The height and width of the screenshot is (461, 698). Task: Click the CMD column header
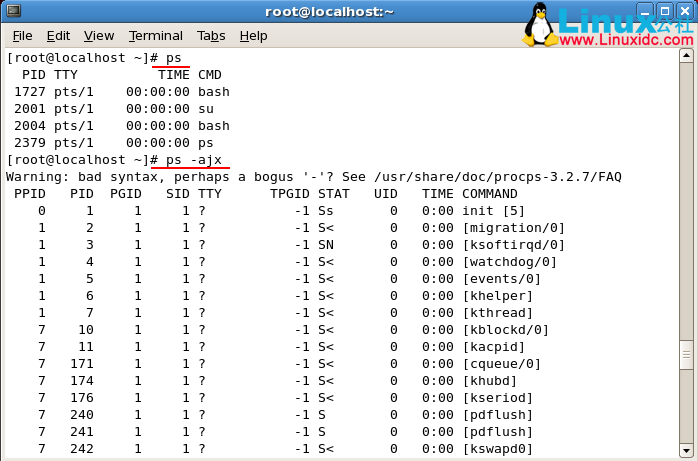pos(210,75)
